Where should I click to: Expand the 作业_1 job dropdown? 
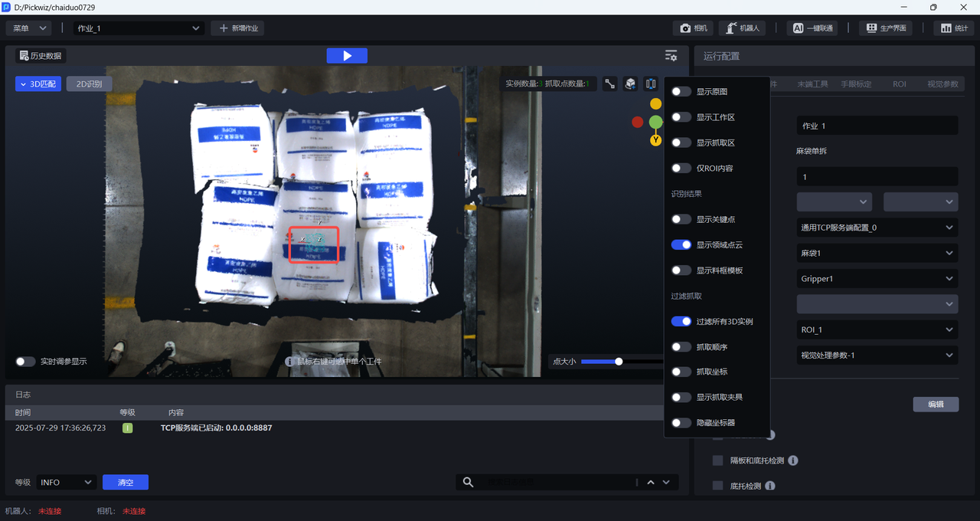[x=139, y=28]
